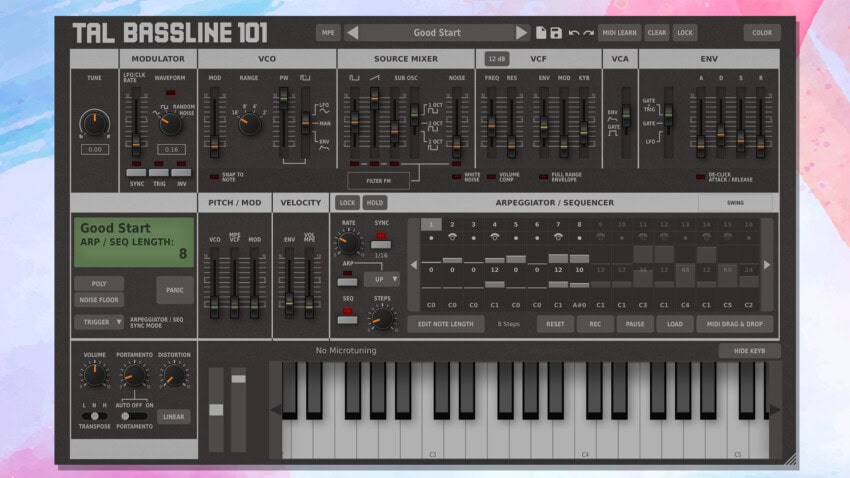This screenshot has height=478, width=850.
Task: Click the arpeggiator Rate knob
Action: click(x=349, y=243)
